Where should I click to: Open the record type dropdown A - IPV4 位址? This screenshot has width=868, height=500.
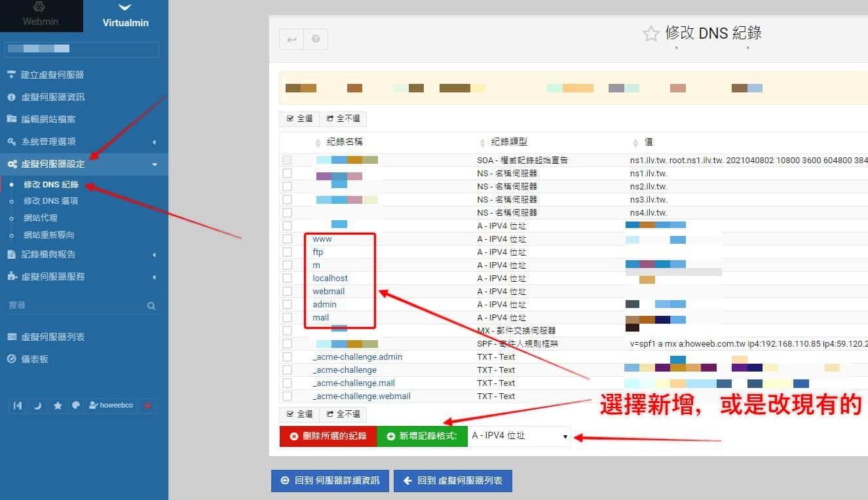[x=519, y=436]
